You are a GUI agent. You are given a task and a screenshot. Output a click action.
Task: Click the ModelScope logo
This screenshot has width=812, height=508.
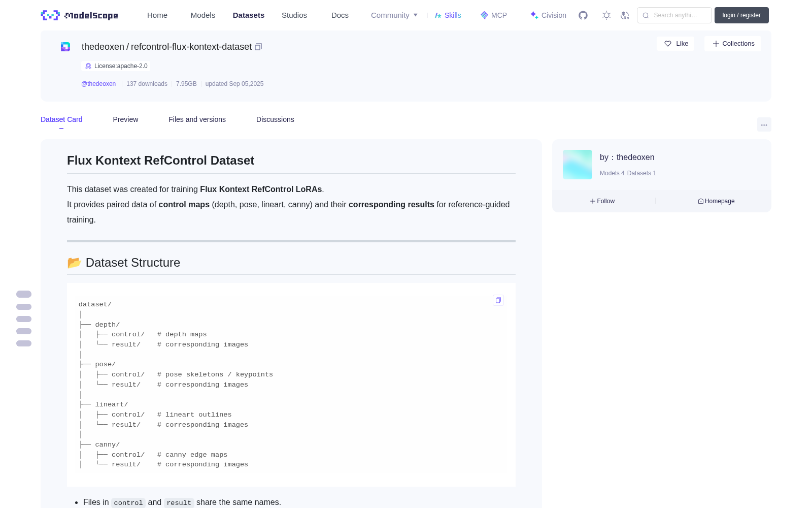(79, 15)
